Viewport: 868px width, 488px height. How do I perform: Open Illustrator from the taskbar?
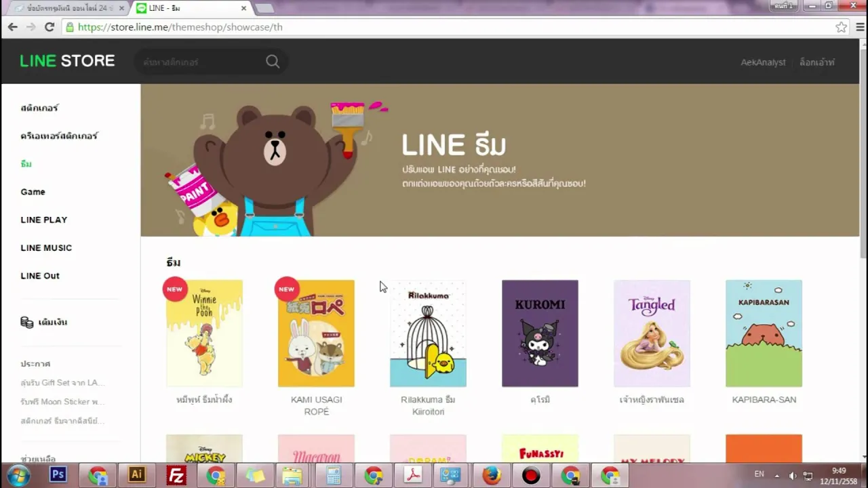137,475
